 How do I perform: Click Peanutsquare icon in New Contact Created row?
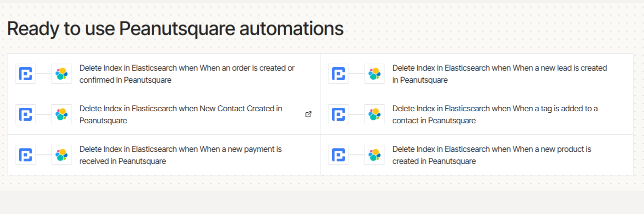tap(25, 114)
